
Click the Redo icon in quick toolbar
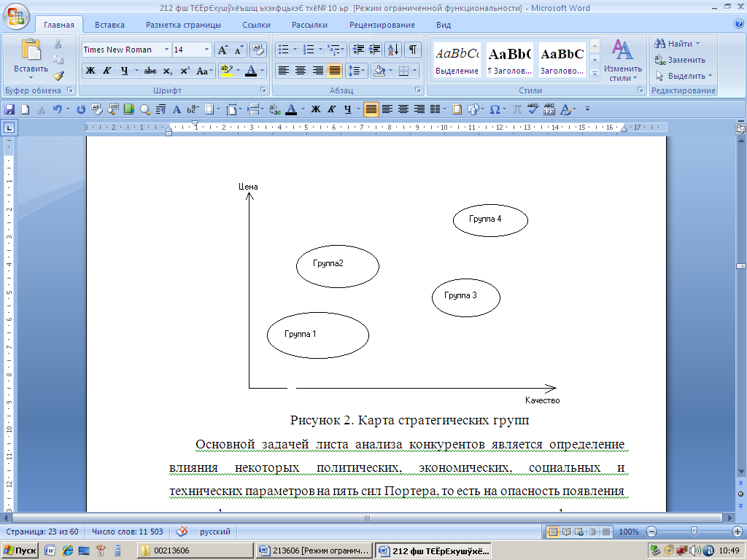click(x=81, y=109)
